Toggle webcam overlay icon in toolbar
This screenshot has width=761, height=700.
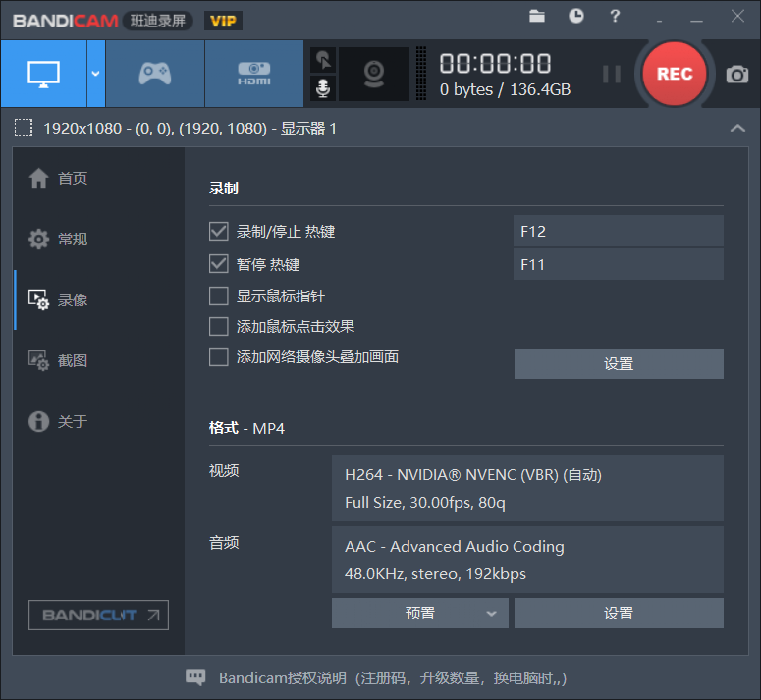pyautogui.click(x=374, y=74)
